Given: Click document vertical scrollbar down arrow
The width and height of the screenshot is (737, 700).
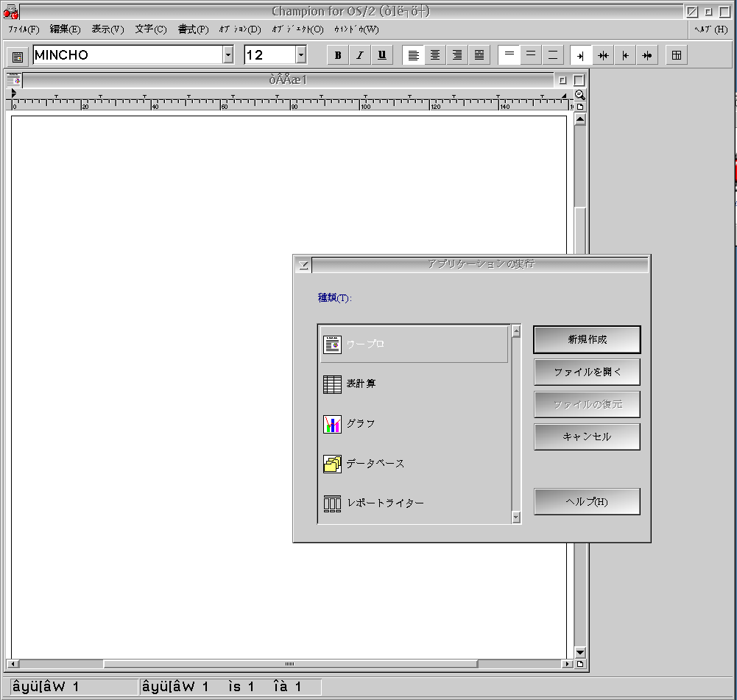Looking at the screenshot, I should (580, 652).
